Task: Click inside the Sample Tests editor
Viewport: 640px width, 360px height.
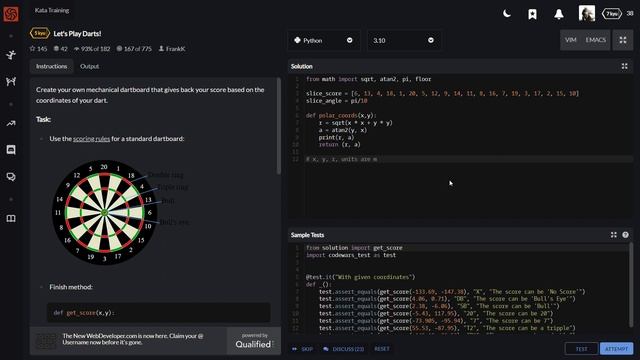Action: pos(459,288)
